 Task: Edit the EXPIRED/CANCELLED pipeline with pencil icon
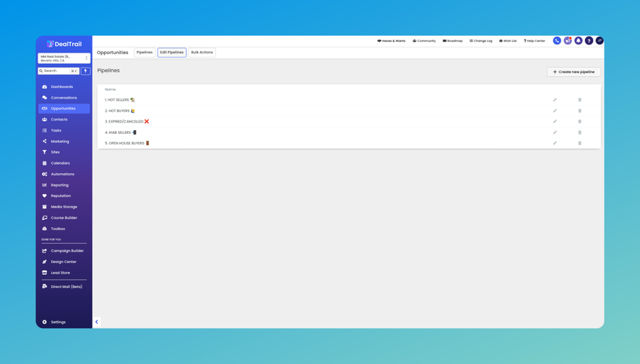pyautogui.click(x=555, y=122)
